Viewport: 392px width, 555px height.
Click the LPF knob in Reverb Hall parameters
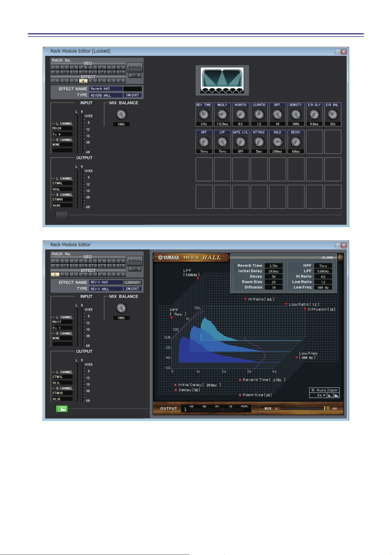click(x=222, y=142)
